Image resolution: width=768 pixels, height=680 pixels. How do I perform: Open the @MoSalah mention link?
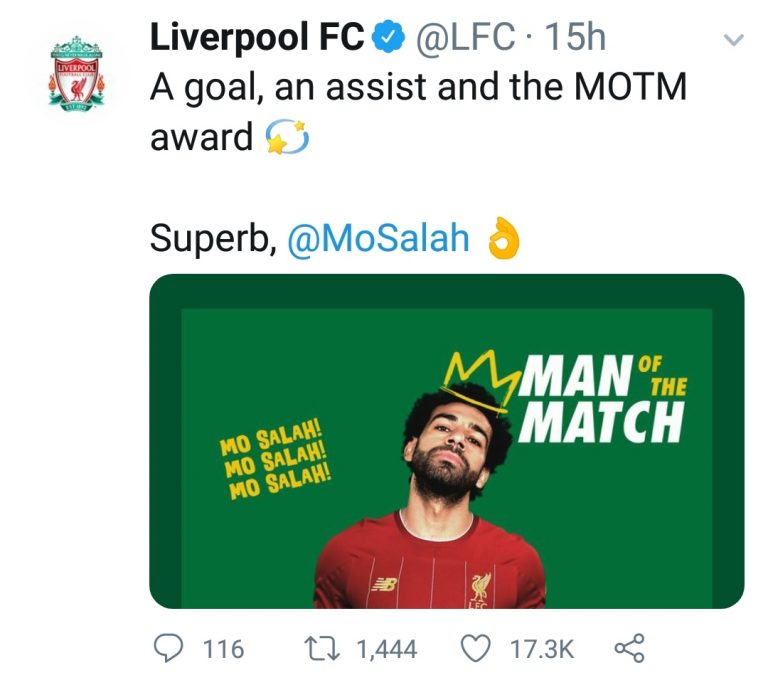(x=378, y=238)
